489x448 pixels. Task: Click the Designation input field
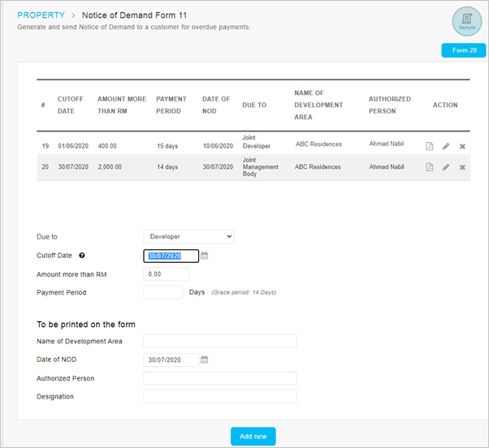(220, 396)
